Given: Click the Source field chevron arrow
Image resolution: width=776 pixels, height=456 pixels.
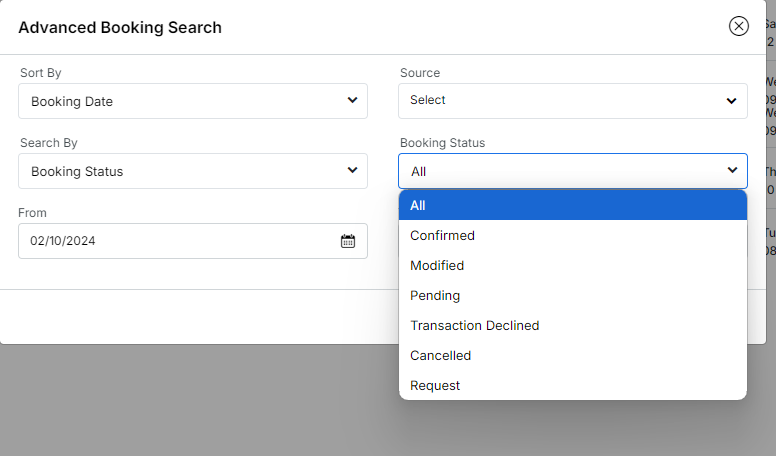Looking at the screenshot, I should (732, 100).
